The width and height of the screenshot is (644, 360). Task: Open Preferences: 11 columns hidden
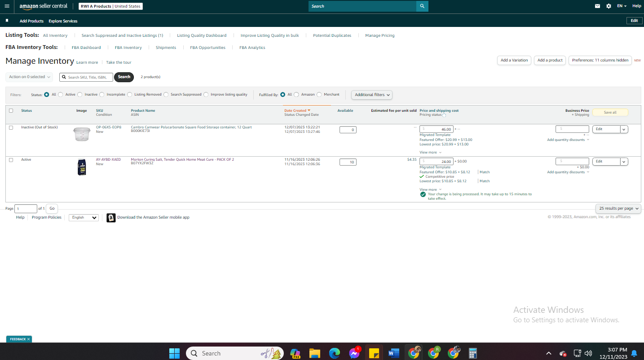600,60
